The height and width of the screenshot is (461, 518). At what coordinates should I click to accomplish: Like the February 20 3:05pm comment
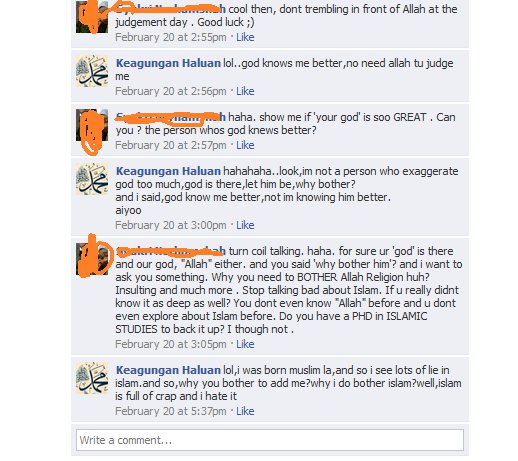click(x=245, y=344)
